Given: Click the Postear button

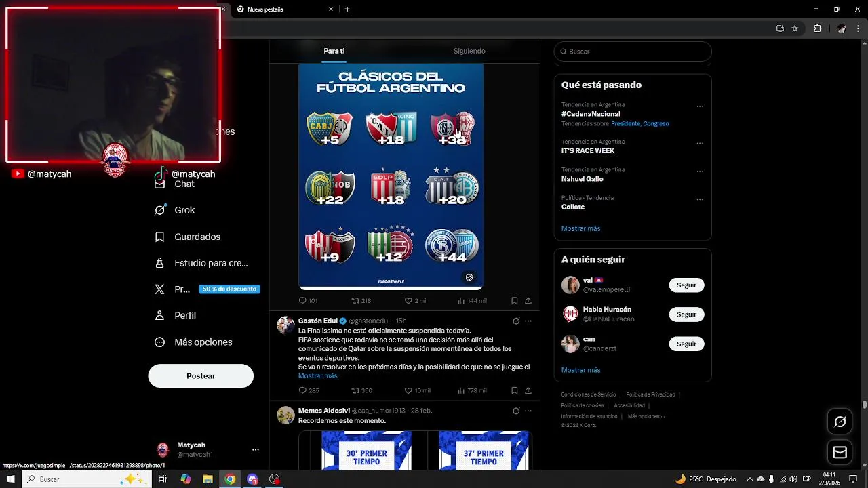Looking at the screenshot, I should point(201,375).
